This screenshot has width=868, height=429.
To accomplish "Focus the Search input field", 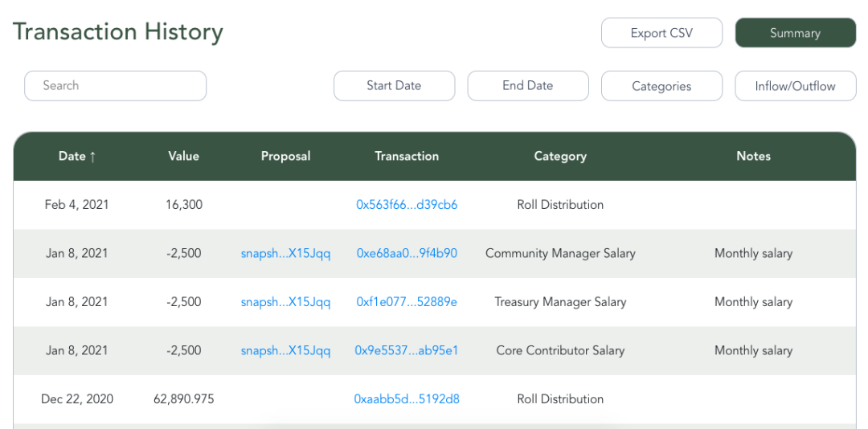I will pos(115,86).
